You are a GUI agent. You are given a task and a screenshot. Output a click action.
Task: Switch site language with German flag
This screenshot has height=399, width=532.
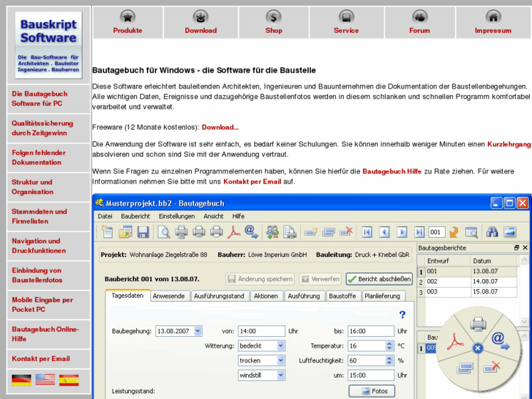[21, 380]
